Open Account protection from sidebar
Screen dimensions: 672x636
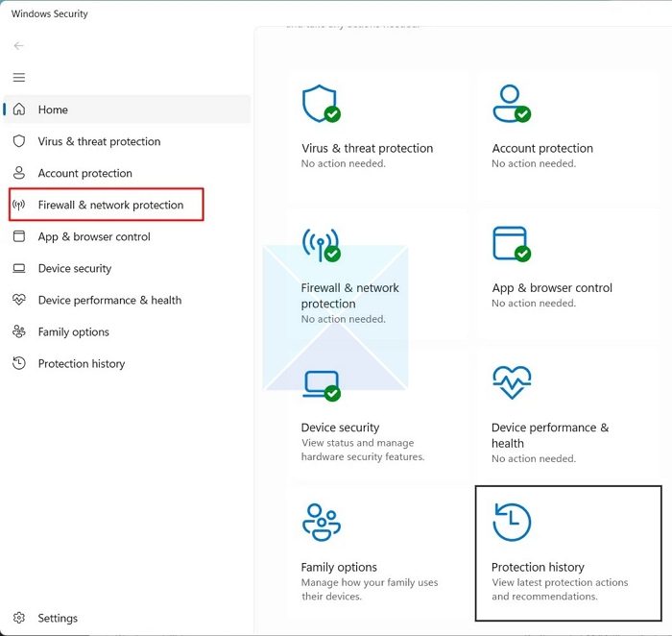pyautogui.click(x=84, y=173)
